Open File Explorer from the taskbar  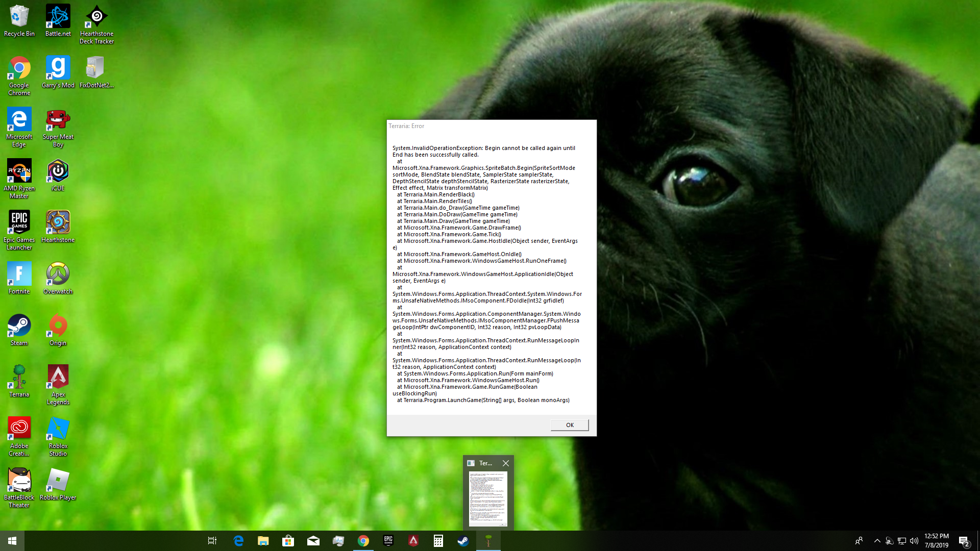pyautogui.click(x=263, y=541)
